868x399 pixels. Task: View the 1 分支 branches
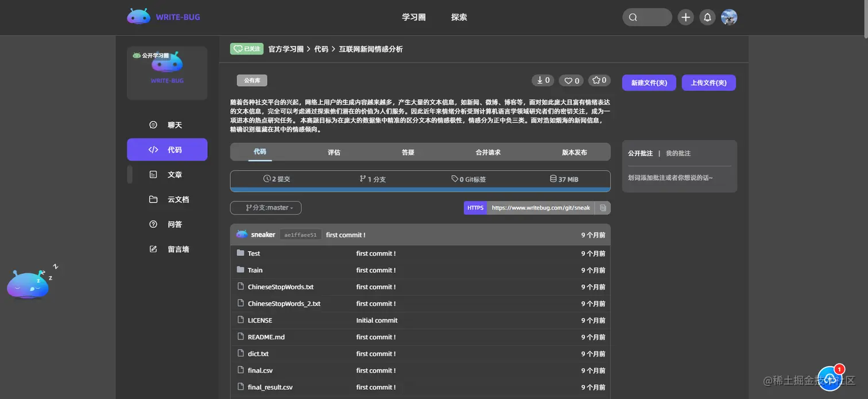(373, 179)
